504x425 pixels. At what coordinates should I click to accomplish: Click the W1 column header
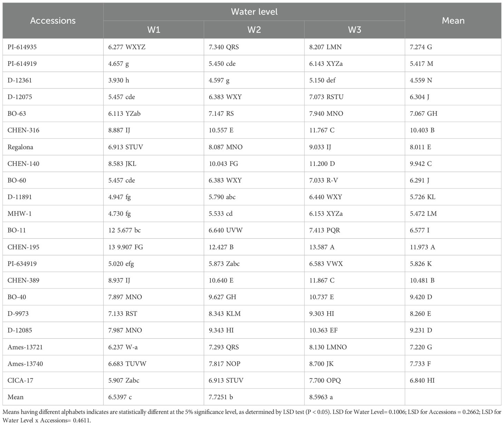pyautogui.click(x=154, y=30)
